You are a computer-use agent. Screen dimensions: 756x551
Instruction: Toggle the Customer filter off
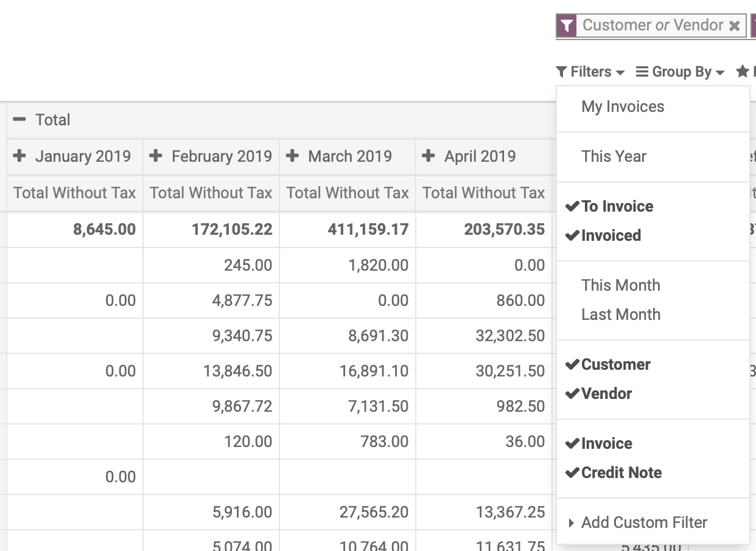pyautogui.click(x=653, y=364)
